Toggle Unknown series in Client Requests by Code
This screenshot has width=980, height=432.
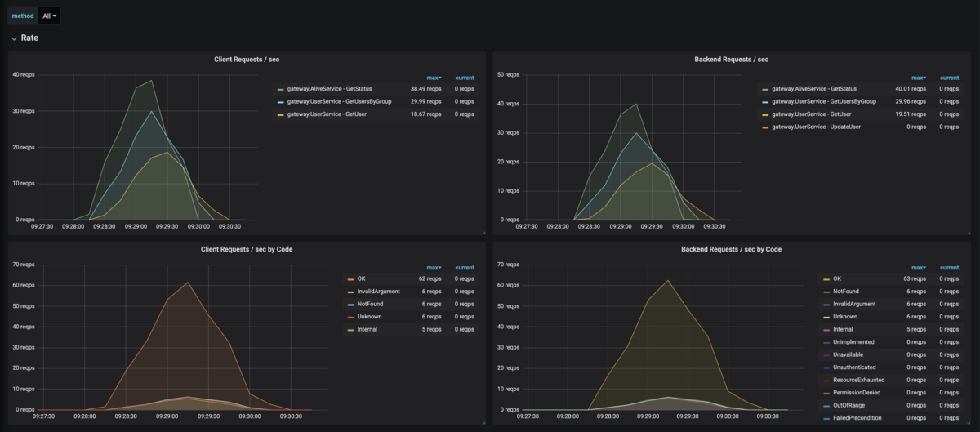pos(370,317)
